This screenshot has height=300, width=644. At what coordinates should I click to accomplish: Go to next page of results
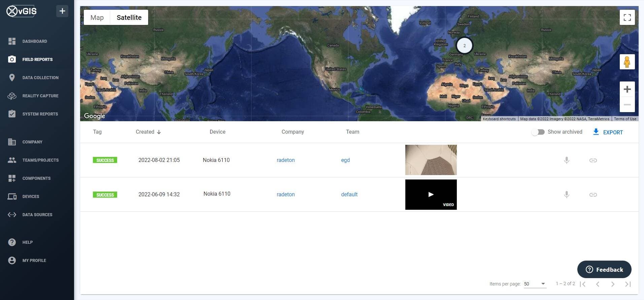pyautogui.click(x=613, y=284)
